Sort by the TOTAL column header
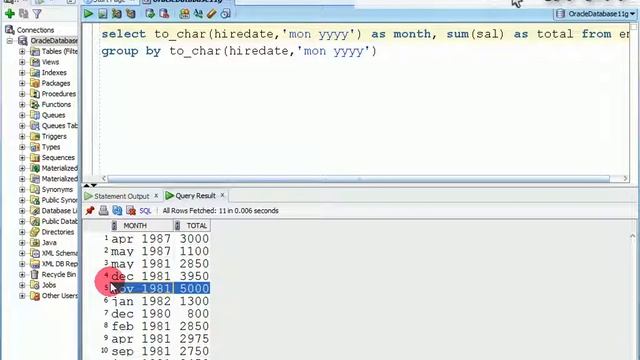Viewport: 640px width, 360px height. click(192, 225)
